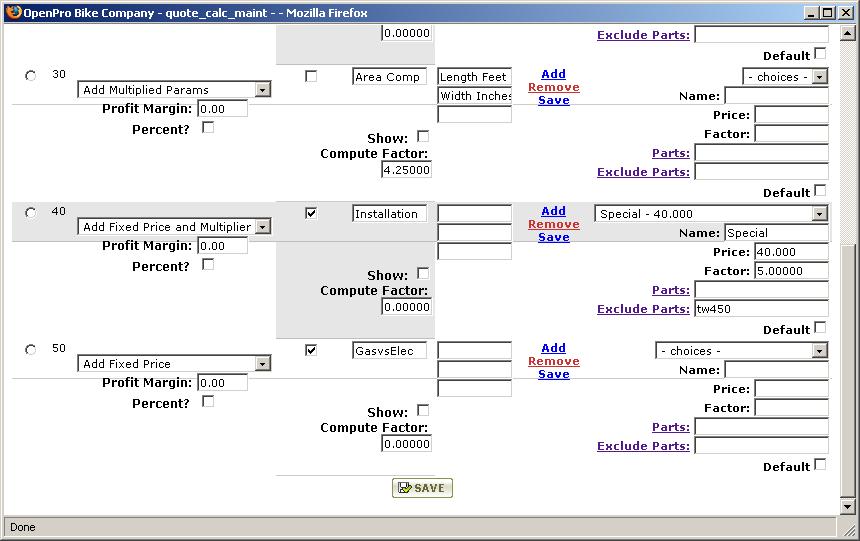Click the Add link in row 40
Screen dimensions: 860x541
pos(553,211)
